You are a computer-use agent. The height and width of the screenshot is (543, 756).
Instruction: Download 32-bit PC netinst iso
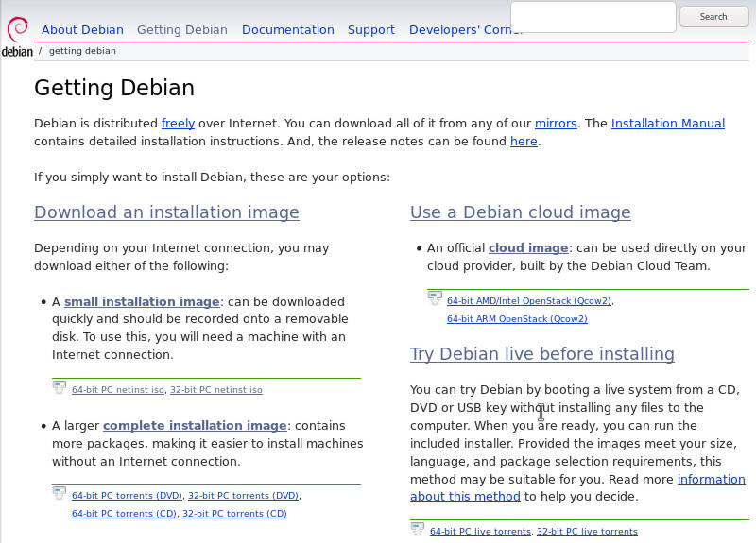tap(216, 390)
